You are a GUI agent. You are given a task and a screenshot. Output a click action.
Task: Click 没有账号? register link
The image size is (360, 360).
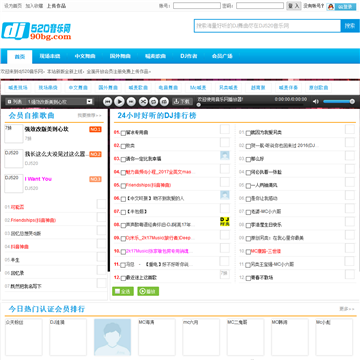(314, 6)
